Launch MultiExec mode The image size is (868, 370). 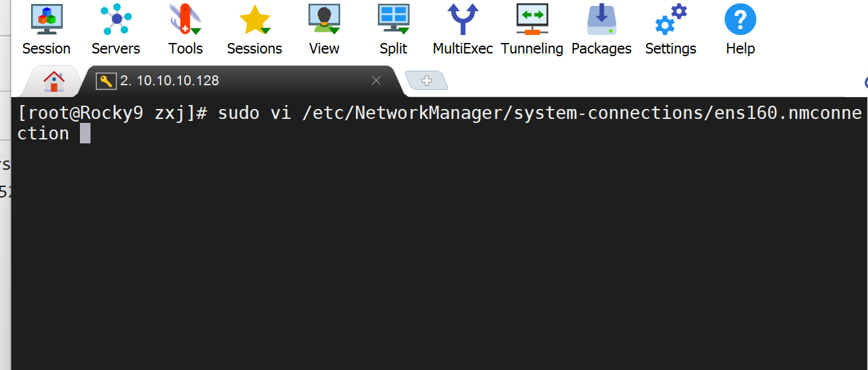pyautogui.click(x=462, y=28)
